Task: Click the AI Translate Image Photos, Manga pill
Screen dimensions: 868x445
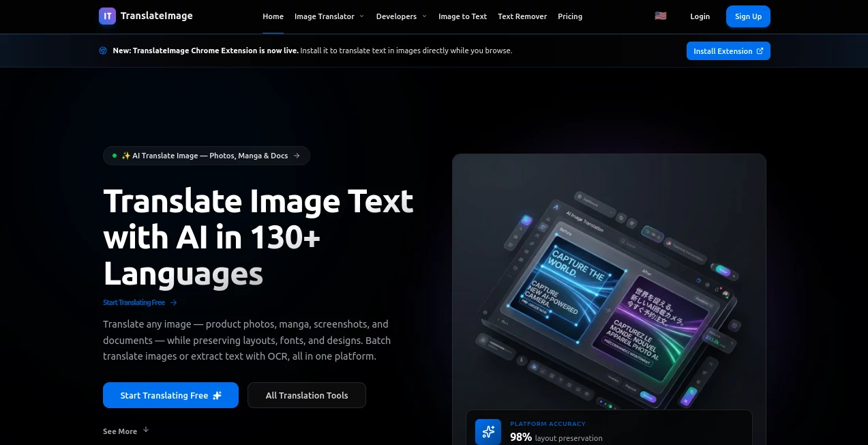Action: [x=207, y=156]
